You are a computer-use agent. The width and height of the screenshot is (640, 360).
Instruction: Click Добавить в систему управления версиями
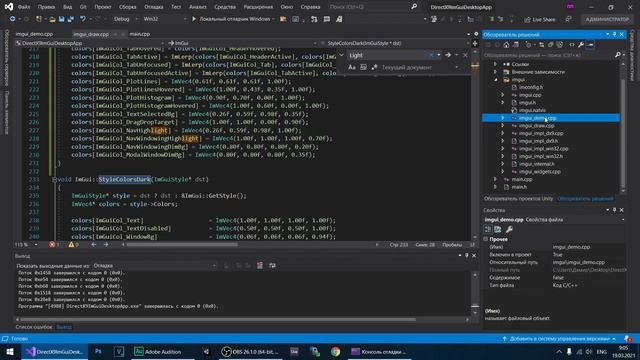[x=559, y=339]
